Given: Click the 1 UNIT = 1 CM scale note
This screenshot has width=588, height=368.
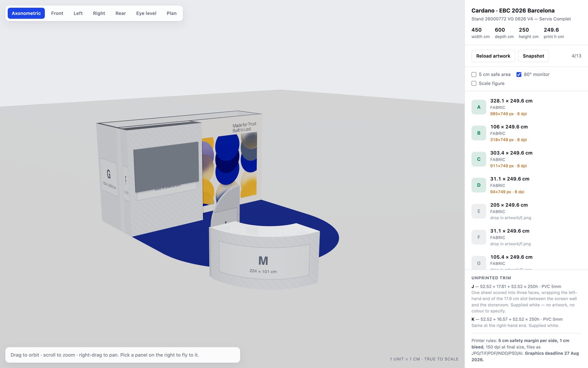Looking at the screenshot, I should [x=424, y=359].
